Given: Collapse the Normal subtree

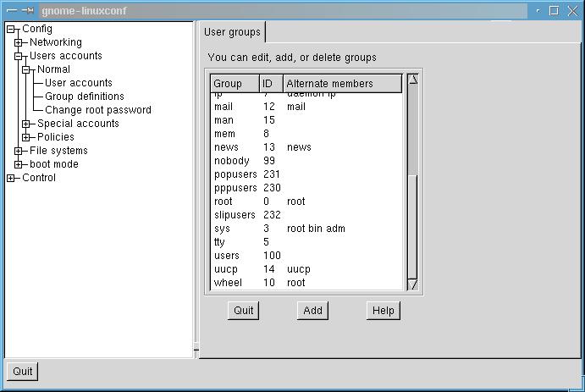Looking at the screenshot, I should [25, 69].
